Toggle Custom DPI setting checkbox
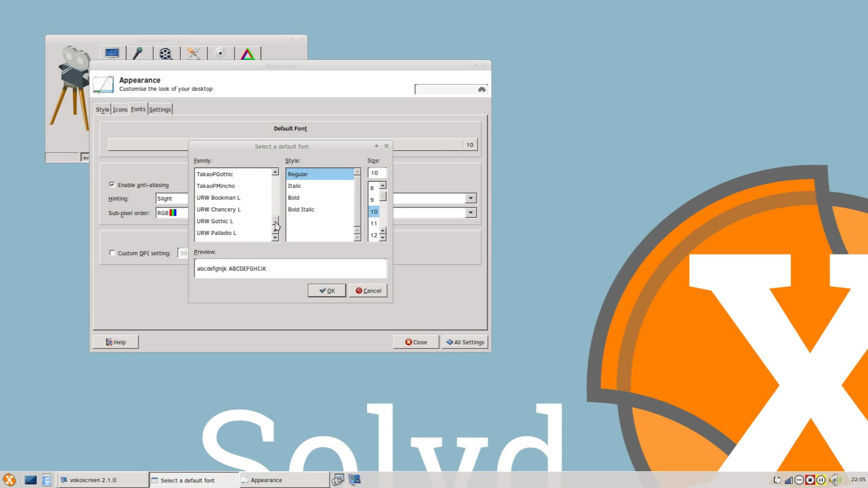Viewport: 868px width, 488px height. pyautogui.click(x=112, y=253)
